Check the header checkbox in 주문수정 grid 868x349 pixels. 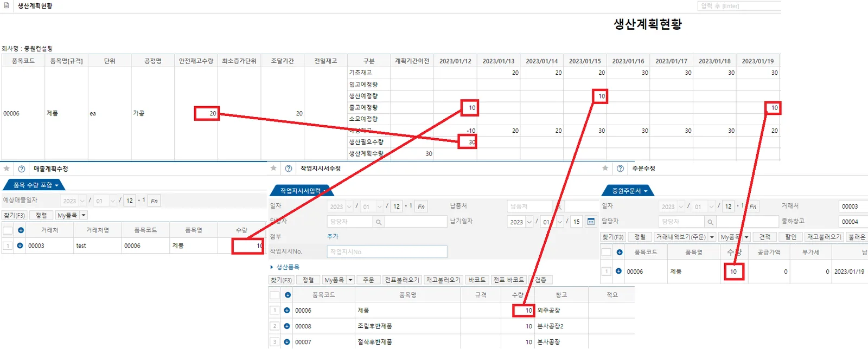tap(606, 252)
